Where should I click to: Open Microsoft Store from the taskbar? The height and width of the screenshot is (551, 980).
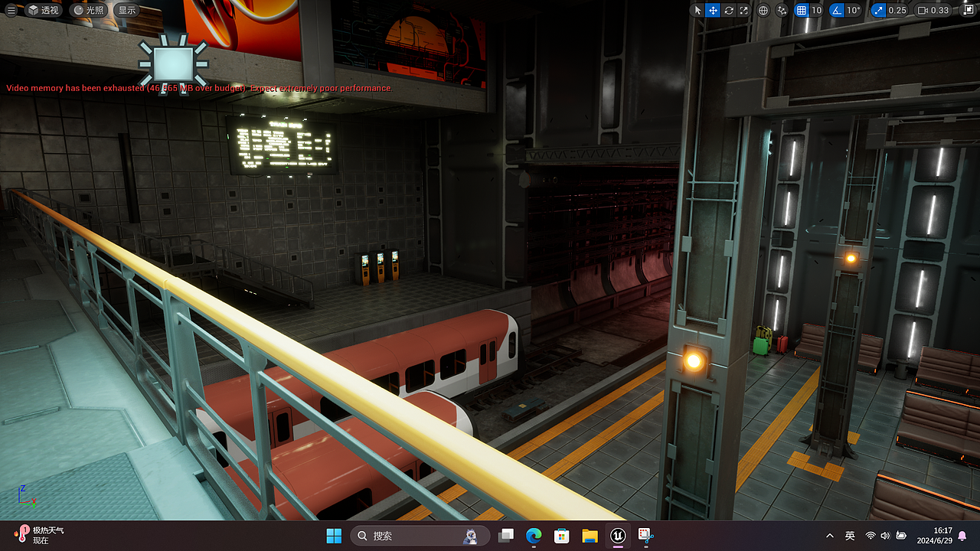click(x=561, y=536)
